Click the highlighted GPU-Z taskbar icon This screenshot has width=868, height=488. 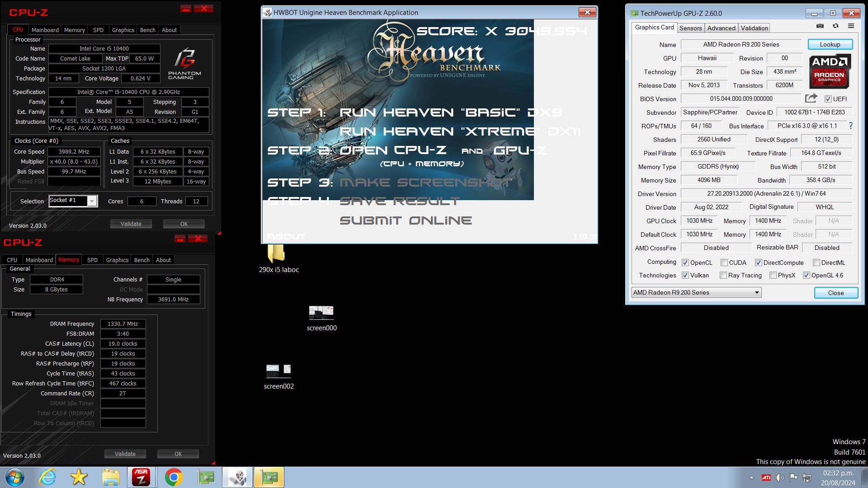pyautogui.click(x=269, y=477)
